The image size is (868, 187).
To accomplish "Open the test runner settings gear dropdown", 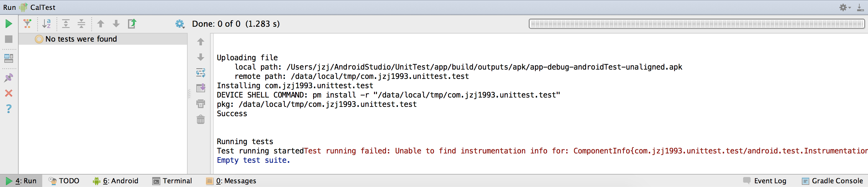I will pos(180,24).
